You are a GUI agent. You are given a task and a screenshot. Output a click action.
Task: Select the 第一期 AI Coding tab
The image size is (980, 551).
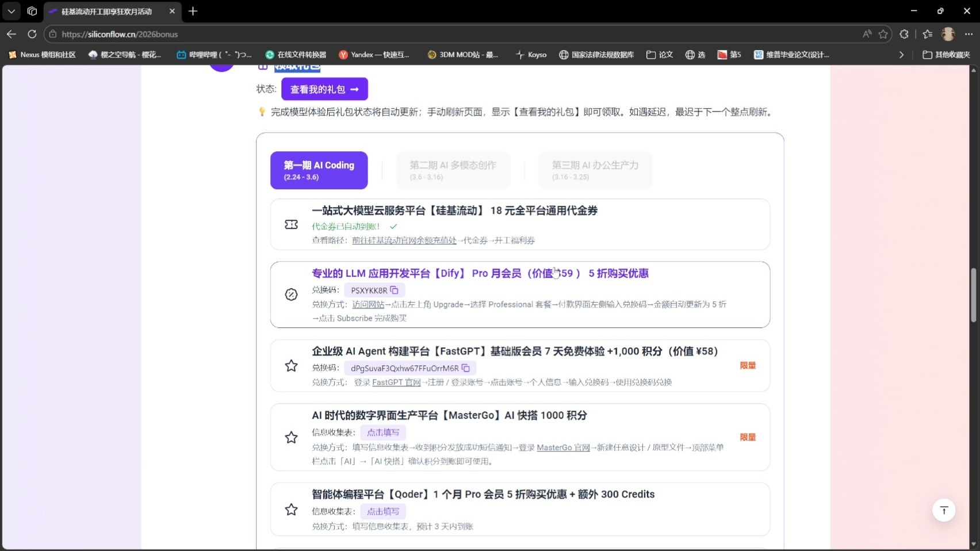coord(319,170)
